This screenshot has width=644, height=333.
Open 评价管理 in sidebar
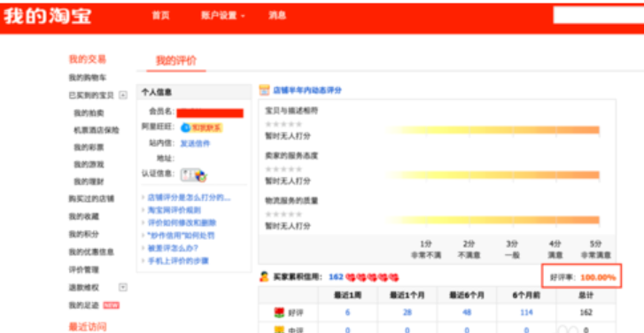[84, 270]
